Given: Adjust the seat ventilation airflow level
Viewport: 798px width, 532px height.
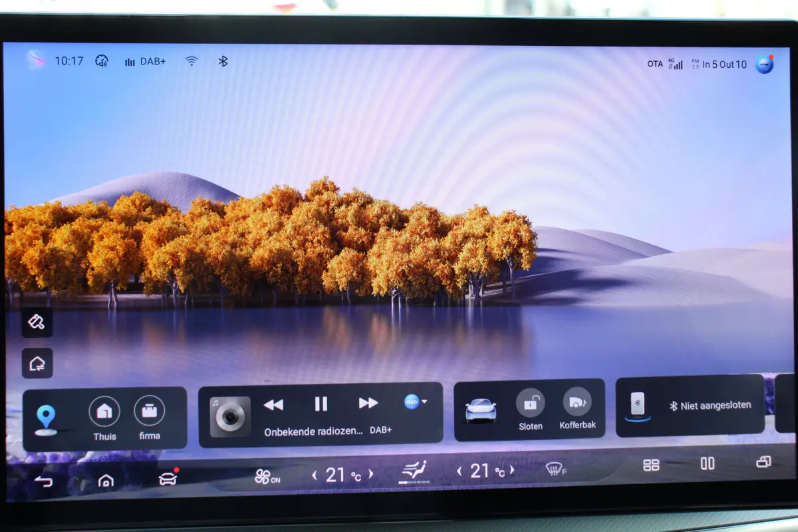Looking at the screenshot, I should (x=413, y=471).
